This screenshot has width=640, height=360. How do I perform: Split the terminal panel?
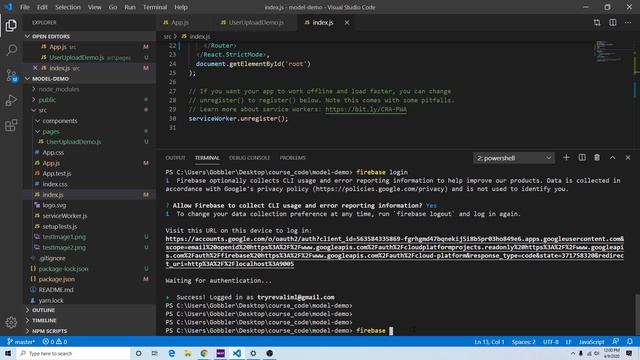click(x=582, y=158)
